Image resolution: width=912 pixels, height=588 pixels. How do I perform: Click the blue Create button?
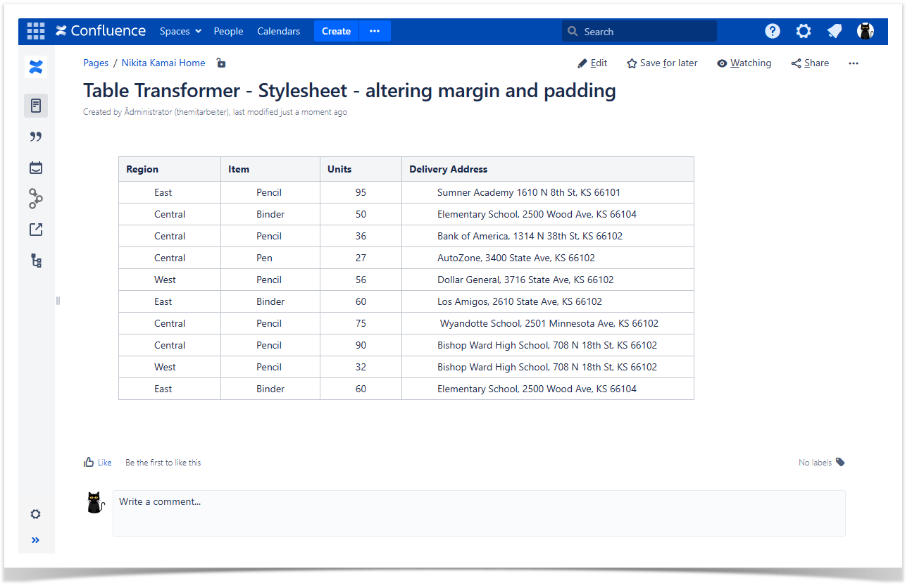click(x=336, y=31)
